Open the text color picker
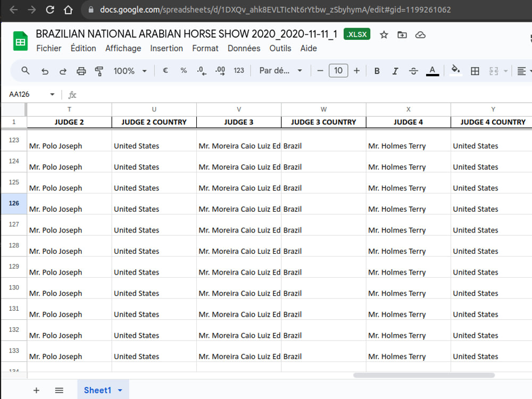This screenshot has width=532, height=399. pyautogui.click(x=432, y=71)
